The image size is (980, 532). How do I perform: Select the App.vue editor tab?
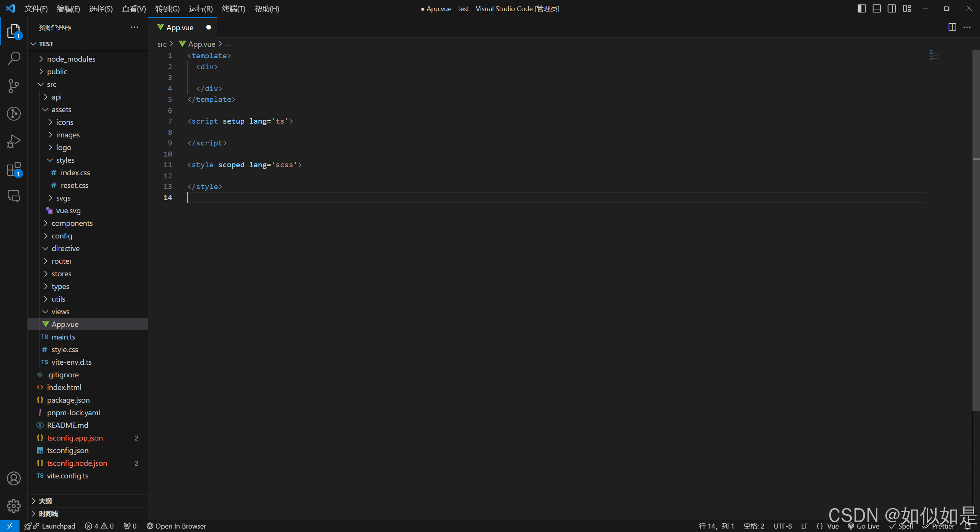pos(180,28)
